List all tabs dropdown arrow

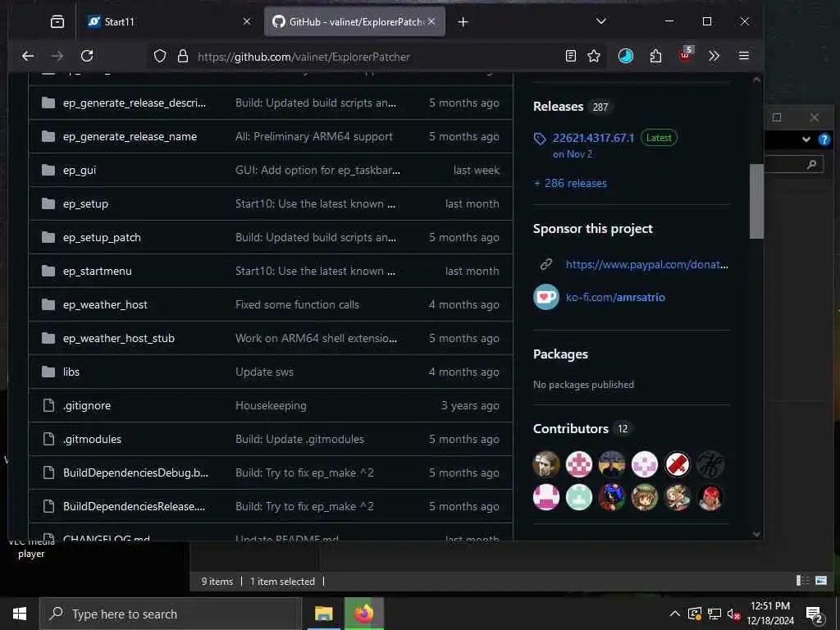click(601, 21)
